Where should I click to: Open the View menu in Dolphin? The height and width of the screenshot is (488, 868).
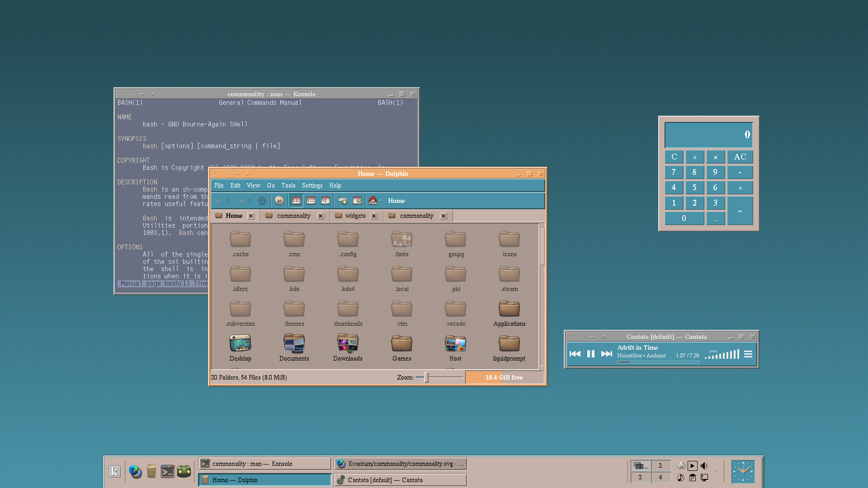(254, 185)
